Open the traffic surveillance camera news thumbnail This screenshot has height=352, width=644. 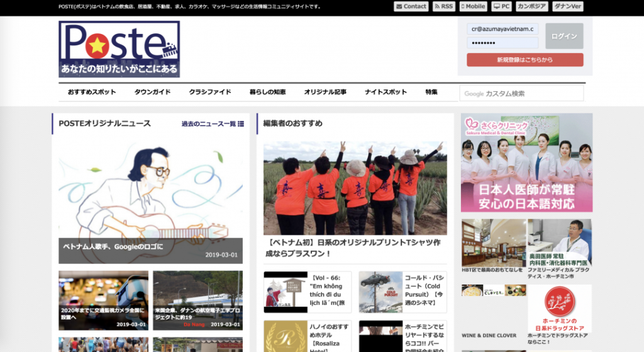pos(104,300)
